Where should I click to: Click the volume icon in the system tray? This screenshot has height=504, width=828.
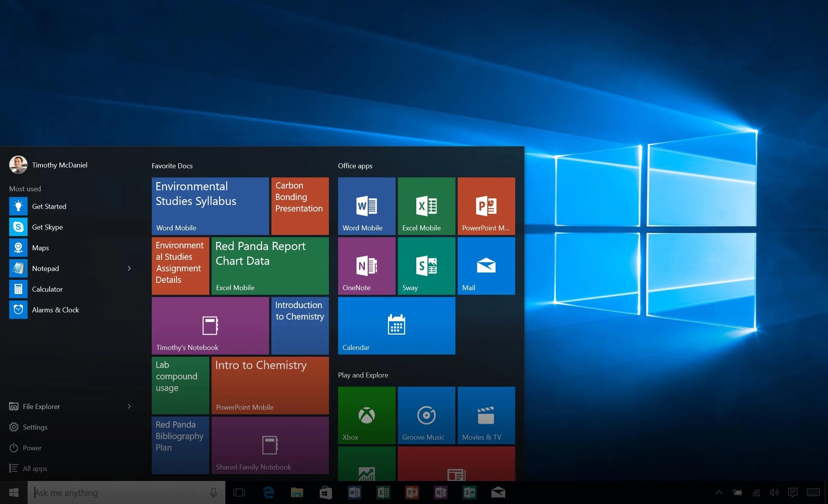click(x=774, y=493)
